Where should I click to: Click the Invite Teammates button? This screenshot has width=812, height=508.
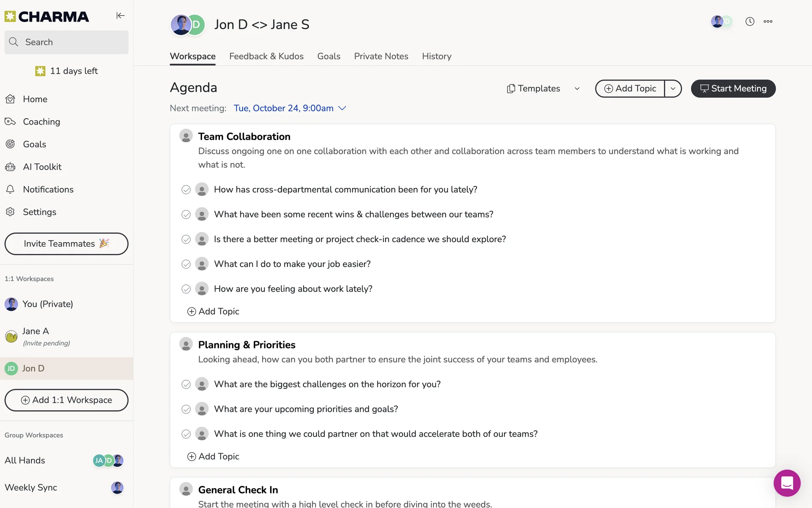pos(66,244)
